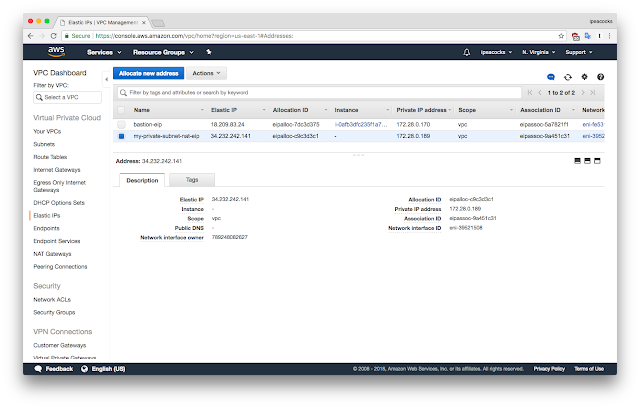This screenshot has width=640, height=408.
Task: Select the last details pane layout icon
Action: (597, 161)
